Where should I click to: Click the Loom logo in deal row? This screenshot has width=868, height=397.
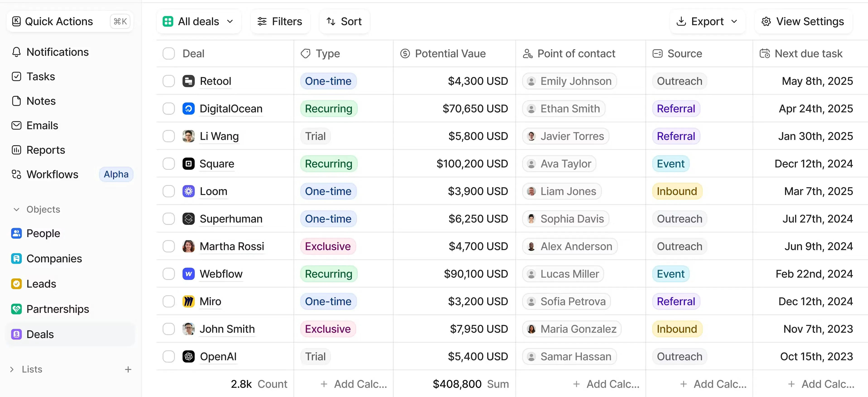188,191
